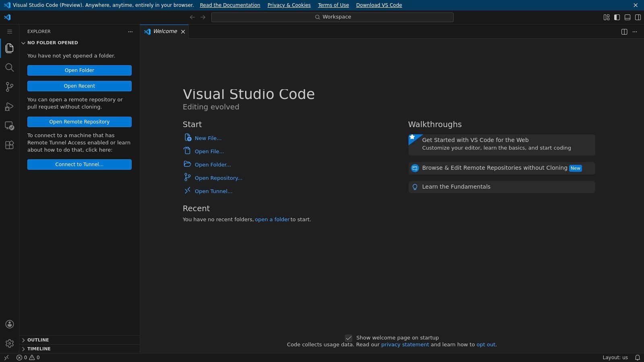Uncheck Show welcome page on startup

click(x=348, y=338)
